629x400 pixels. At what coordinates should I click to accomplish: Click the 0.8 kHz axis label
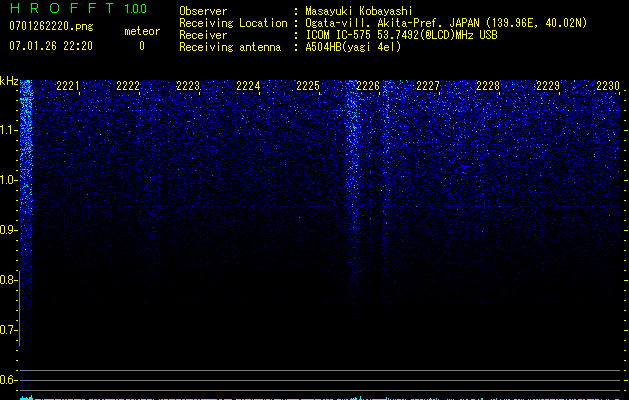pyautogui.click(x=8, y=280)
